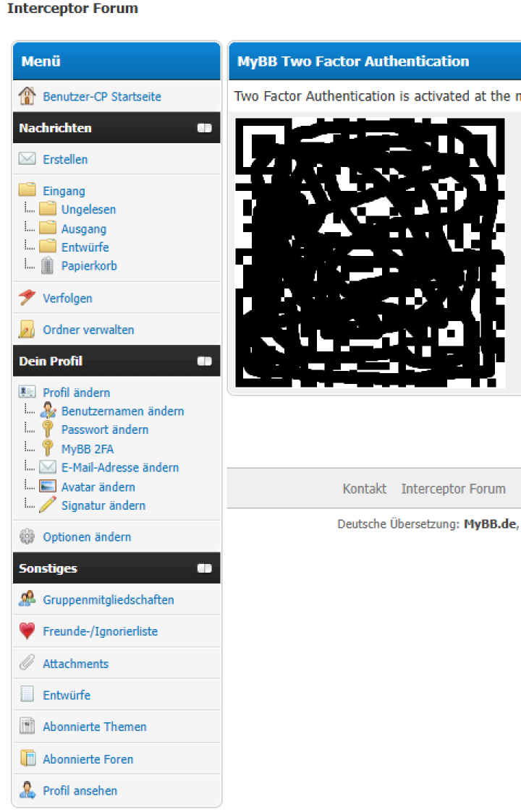The height and width of the screenshot is (812, 521).
Task: Open the MyBB.de translation link
Action: tap(490, 524)
